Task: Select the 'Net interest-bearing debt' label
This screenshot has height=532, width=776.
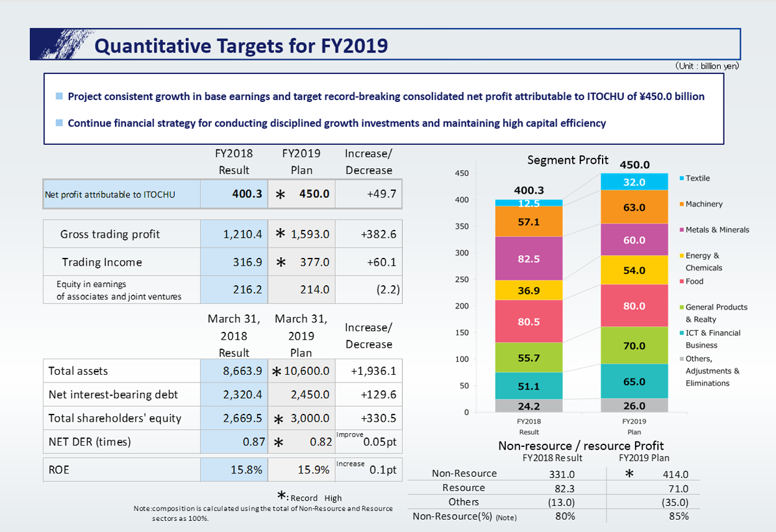Action: click(x=114, y=394)
